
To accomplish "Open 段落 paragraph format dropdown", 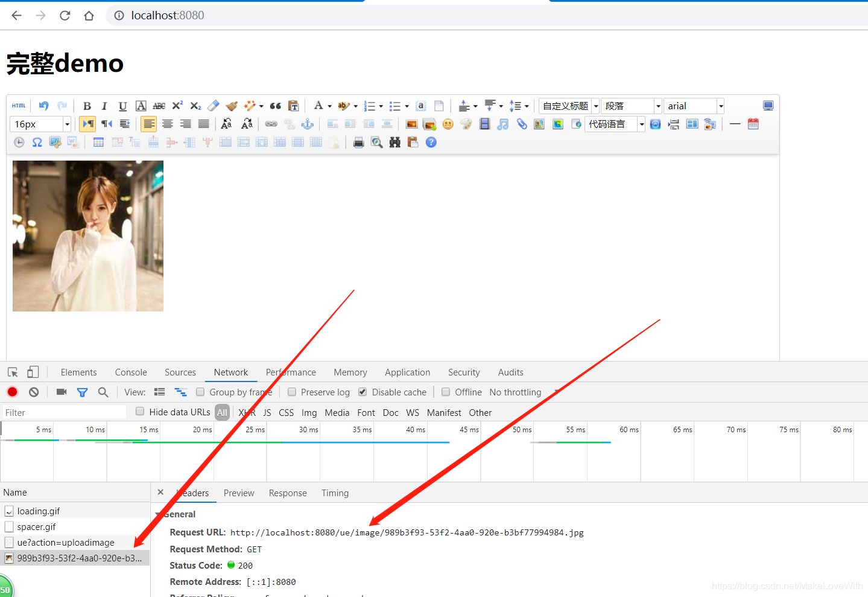I will 632,106.
